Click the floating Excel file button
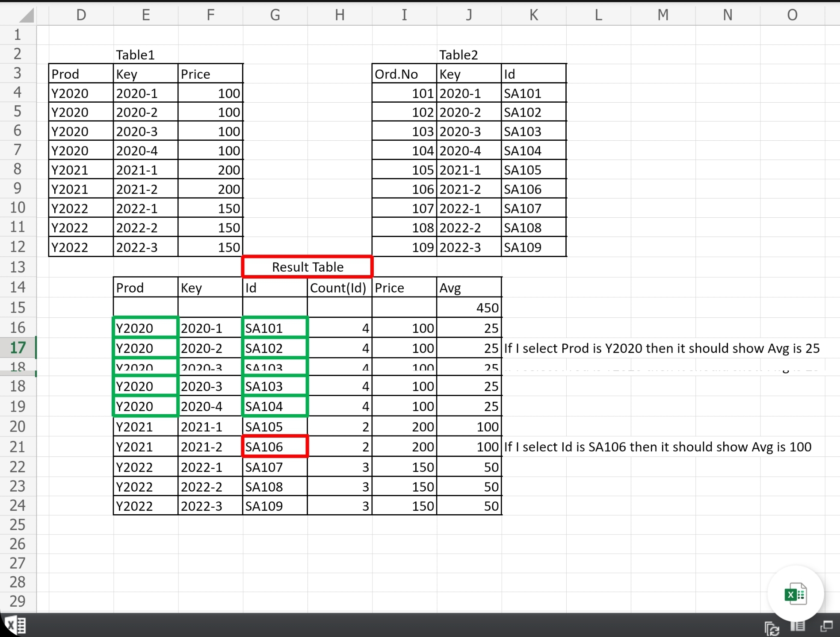The width and height of the screenshot is (840, 637). coord(795,594)
